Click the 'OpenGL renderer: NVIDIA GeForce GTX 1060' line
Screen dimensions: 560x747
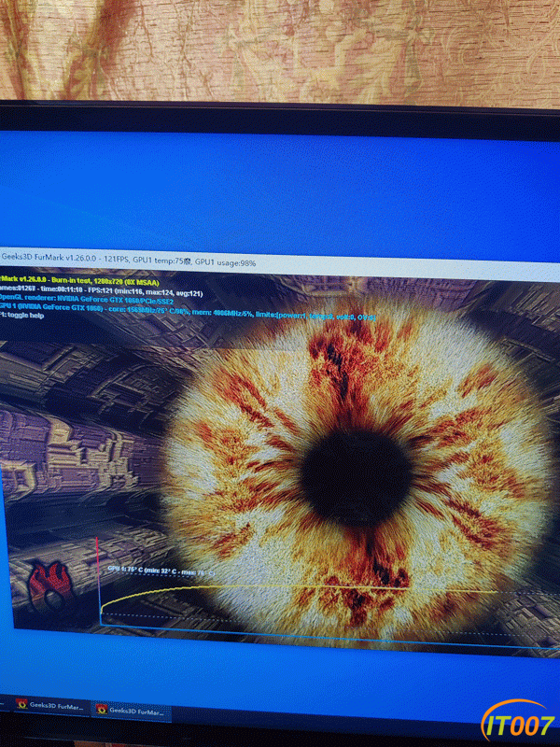87,300
